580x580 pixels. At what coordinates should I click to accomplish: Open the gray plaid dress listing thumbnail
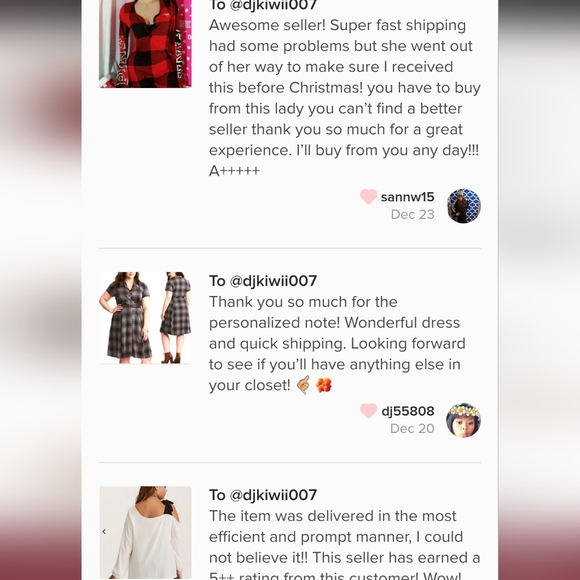(x=145, y=318)
